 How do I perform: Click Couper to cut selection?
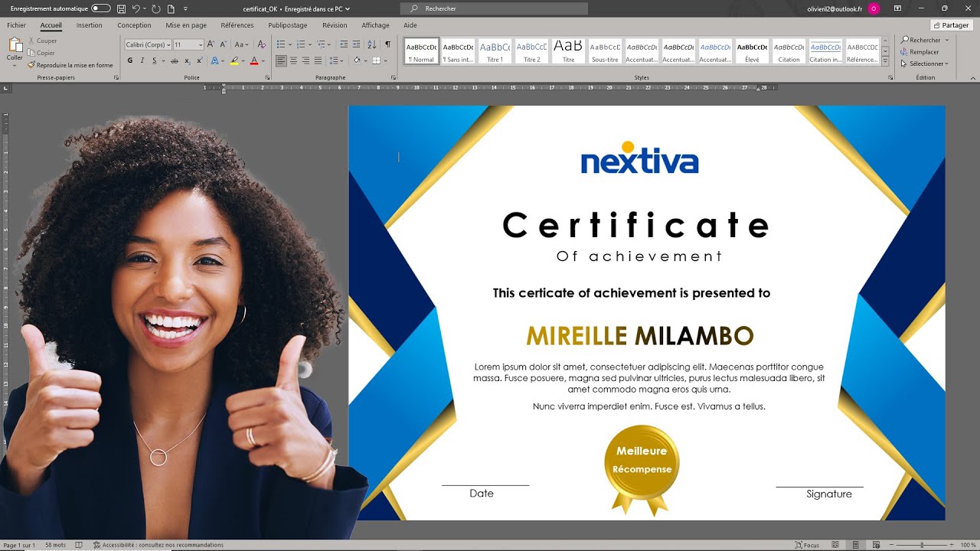pyautogui.click(x=42, y=41)
